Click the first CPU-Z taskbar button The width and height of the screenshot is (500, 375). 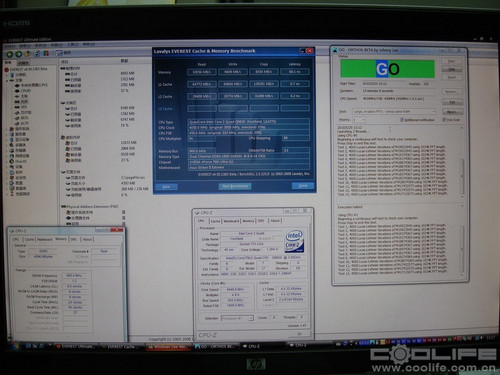pyautogui.click(x=263, y=346)
